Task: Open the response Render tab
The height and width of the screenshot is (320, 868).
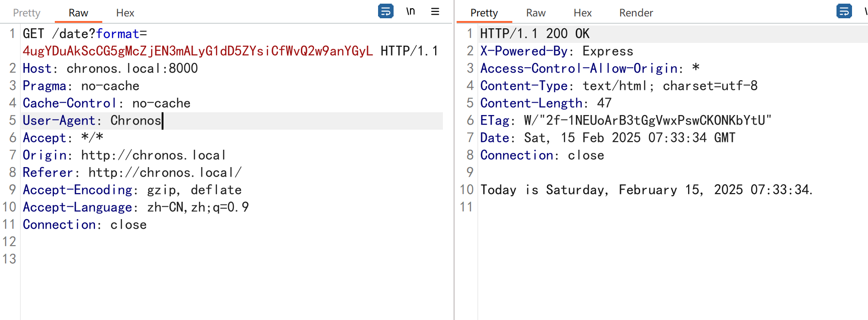Action: [x=636, y=13]
